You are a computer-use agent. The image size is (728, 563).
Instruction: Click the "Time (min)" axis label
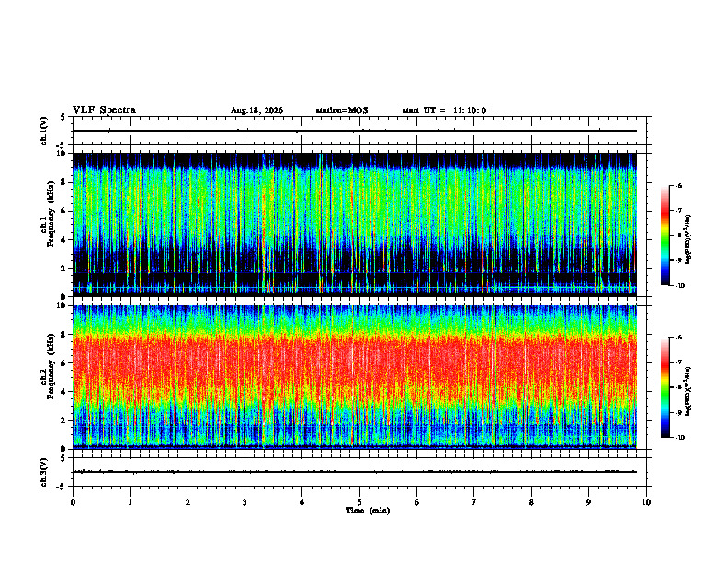pyautogui.click(x=368, y=511)
